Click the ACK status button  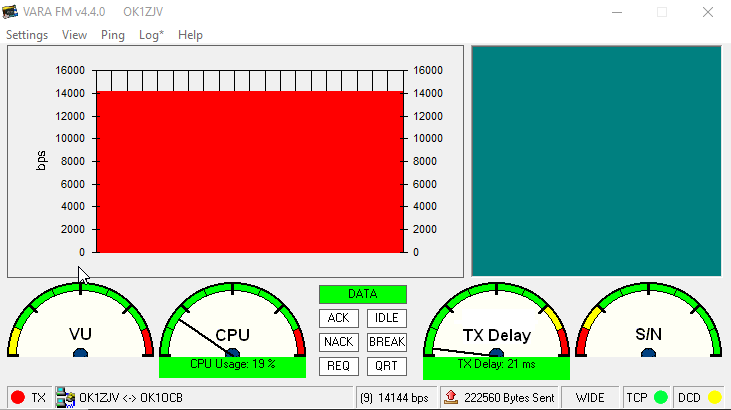tap(339, 318)
